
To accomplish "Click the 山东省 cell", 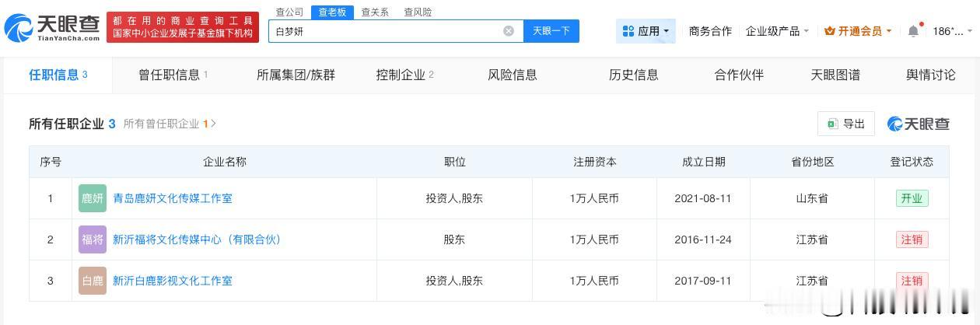I will [x=813, y=198].
